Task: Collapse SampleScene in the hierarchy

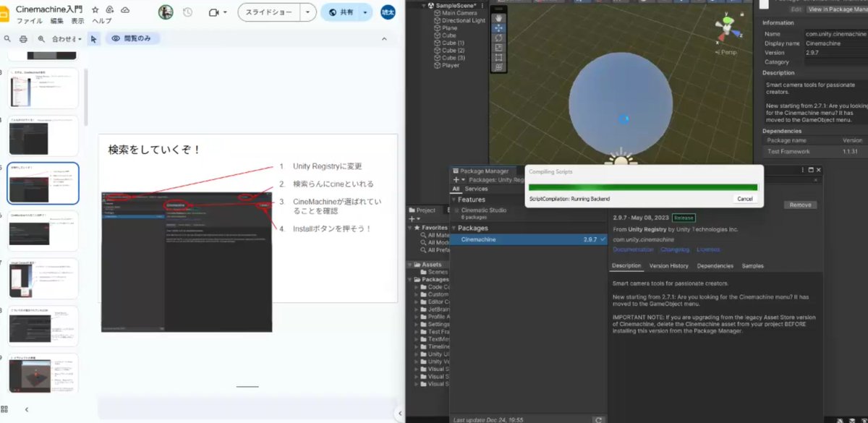Action: pos(423,6)
